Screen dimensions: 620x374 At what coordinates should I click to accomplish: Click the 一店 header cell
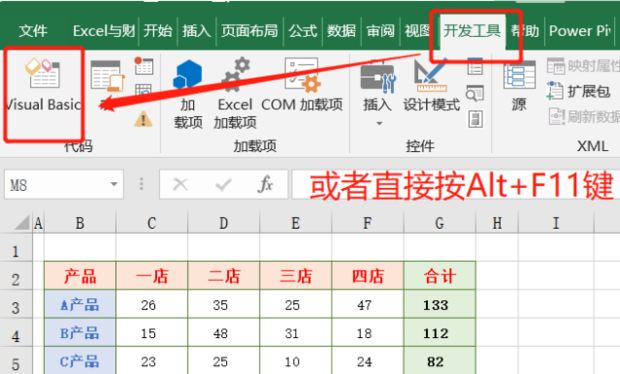click(x=152, y=276)
